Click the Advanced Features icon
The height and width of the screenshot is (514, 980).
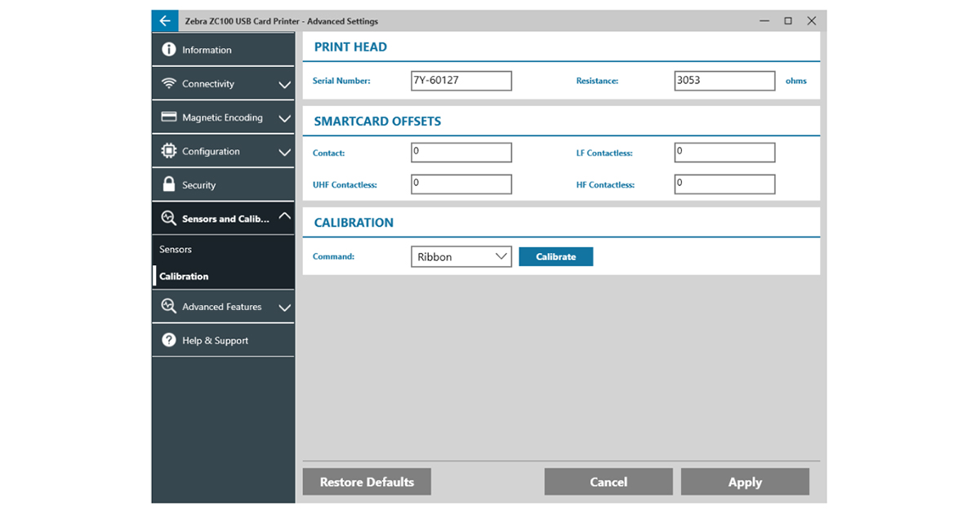(x=169, y=307)
